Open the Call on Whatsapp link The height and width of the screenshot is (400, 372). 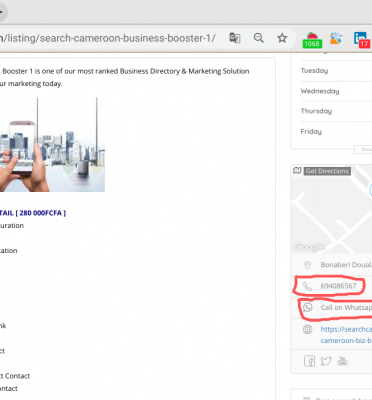click(346, 307)
